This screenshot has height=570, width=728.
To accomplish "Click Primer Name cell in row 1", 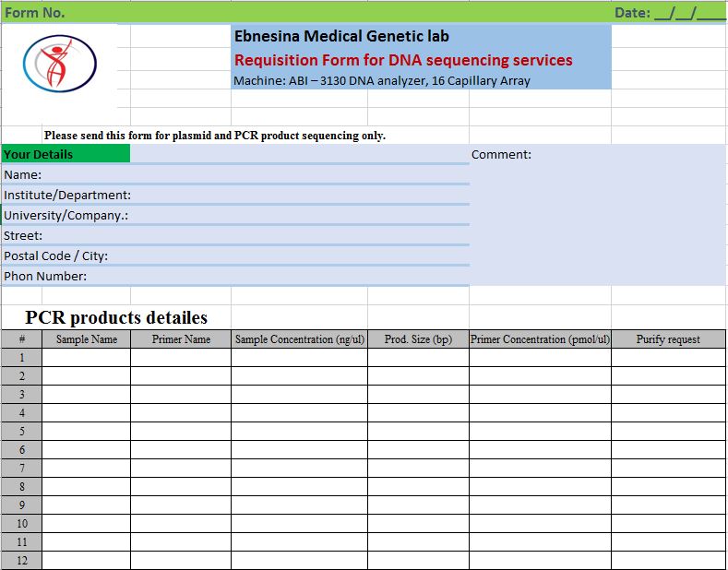I will tap(181, 358).
